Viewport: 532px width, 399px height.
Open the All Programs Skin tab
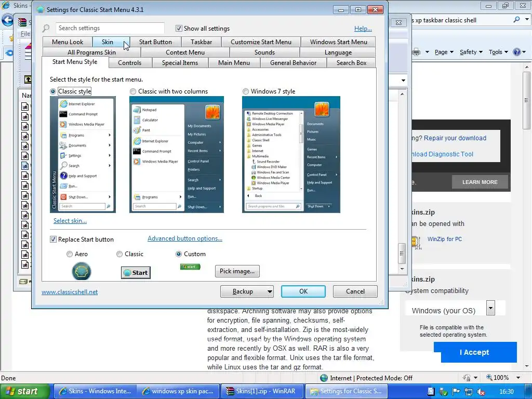(x=91, y=52)
